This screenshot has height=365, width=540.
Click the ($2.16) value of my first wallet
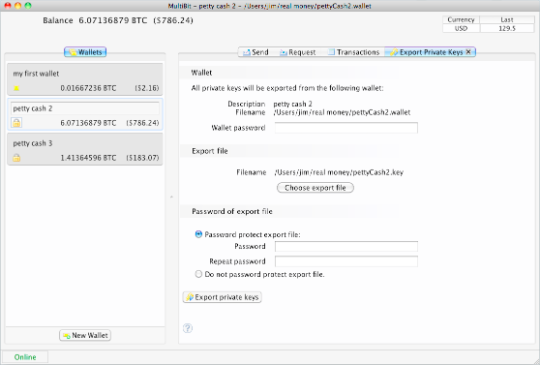(x=147, y=88)
